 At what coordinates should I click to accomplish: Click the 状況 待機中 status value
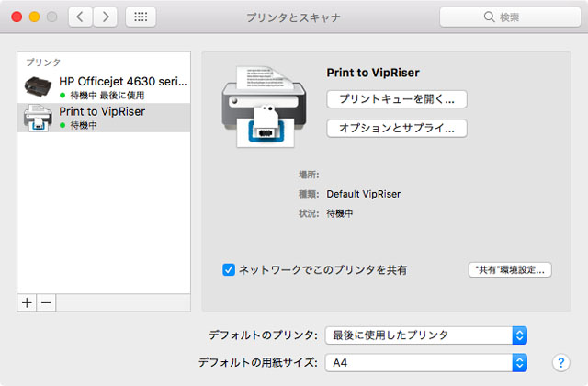(x=340, y=213)
